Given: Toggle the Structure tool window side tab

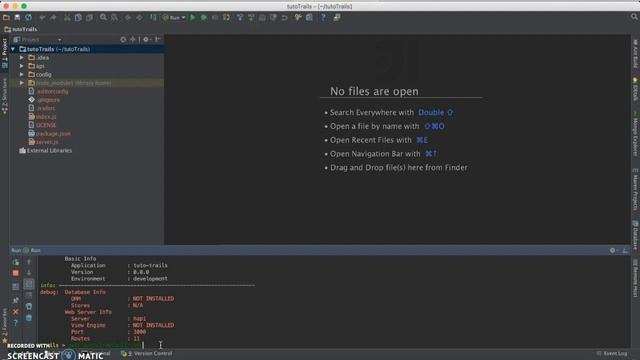Looking at the screenshot, I should pyautogui.click(x=4, y=96).
